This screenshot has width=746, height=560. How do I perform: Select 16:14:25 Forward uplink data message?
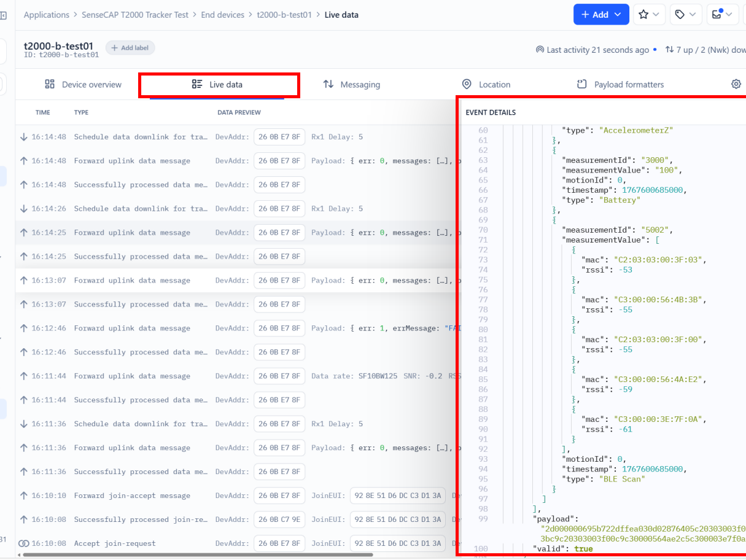(x=236, y=233)
